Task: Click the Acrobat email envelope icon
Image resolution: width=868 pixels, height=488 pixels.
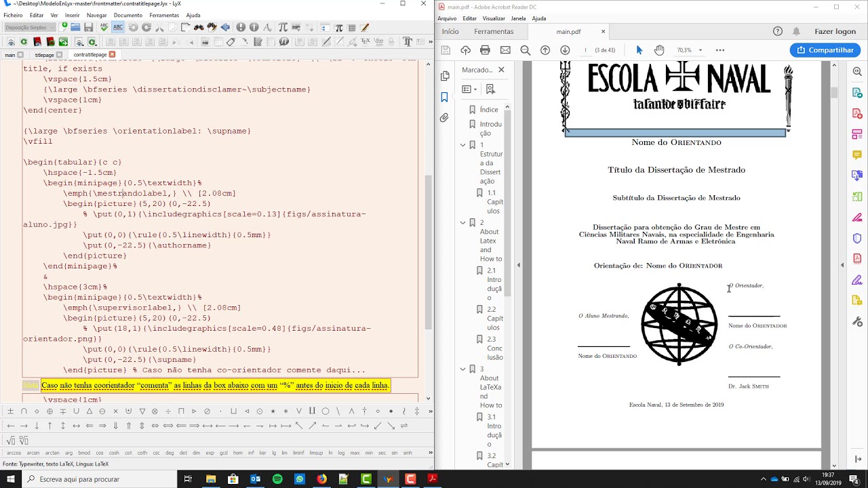Action: (505, 50)
